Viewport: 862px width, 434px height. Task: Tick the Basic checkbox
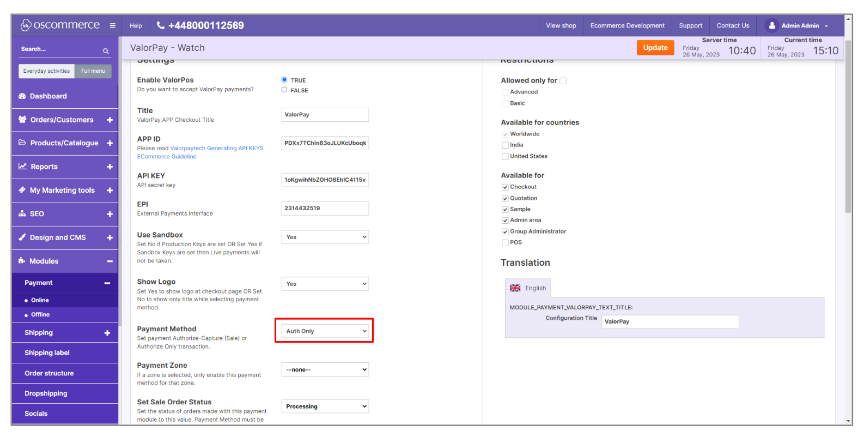click(505, 103)
